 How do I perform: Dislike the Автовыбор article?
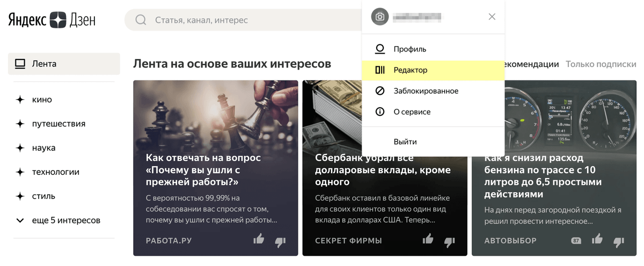pyautogui.click(x=619, y=241)
